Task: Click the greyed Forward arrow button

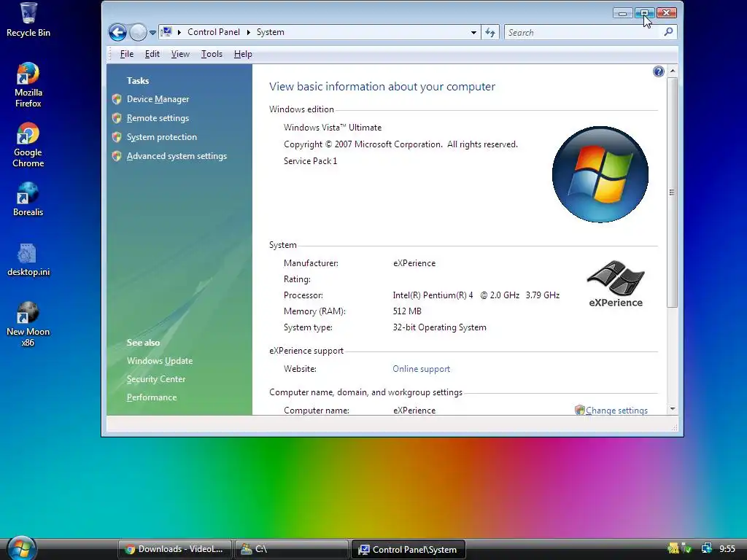Action: pyautogui.click(x=138, y=32)
